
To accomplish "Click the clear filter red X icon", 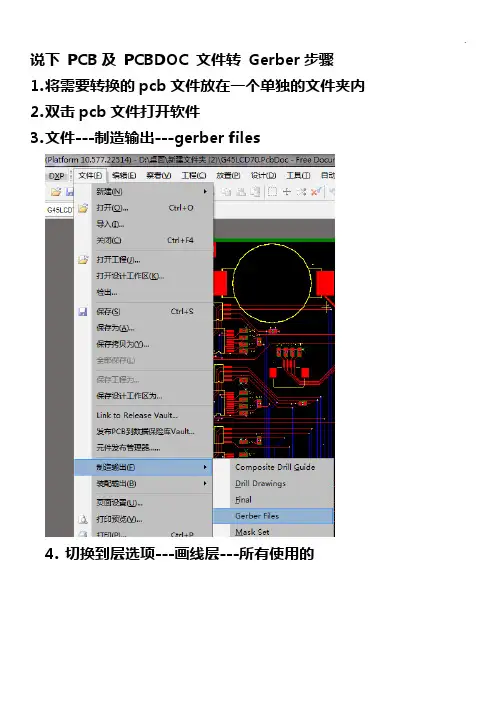I will point(316,192).
